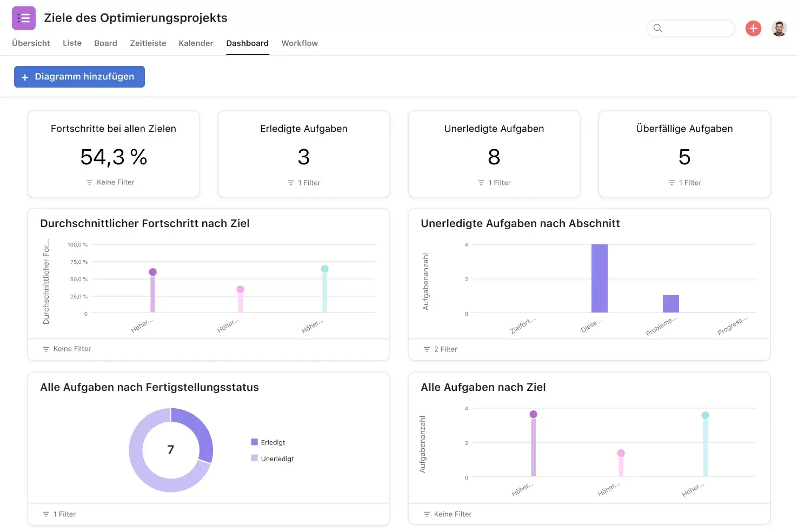Screen dimensions: 798x532
Task: Click the Progress… axis label
Action: click(x=732, y=326)
